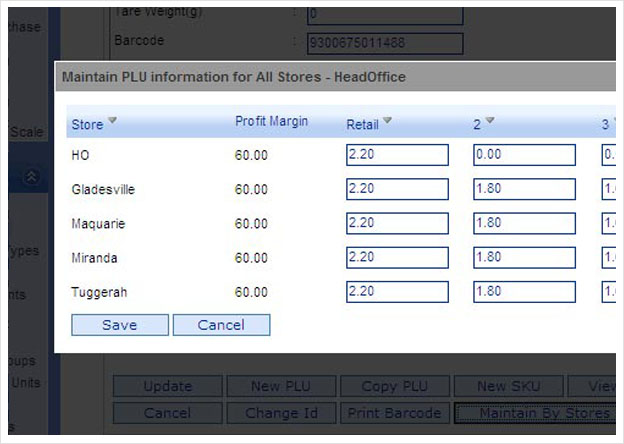Screen dimensions: 624x444
Task: Click the Update button in background page
Action: (x=168, y=386)
